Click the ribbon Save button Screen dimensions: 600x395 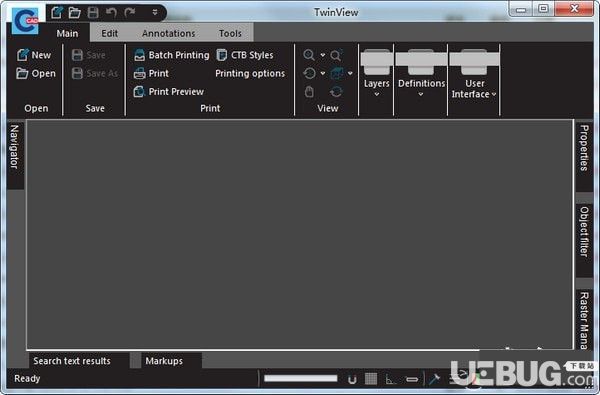(x=89, y=55)
